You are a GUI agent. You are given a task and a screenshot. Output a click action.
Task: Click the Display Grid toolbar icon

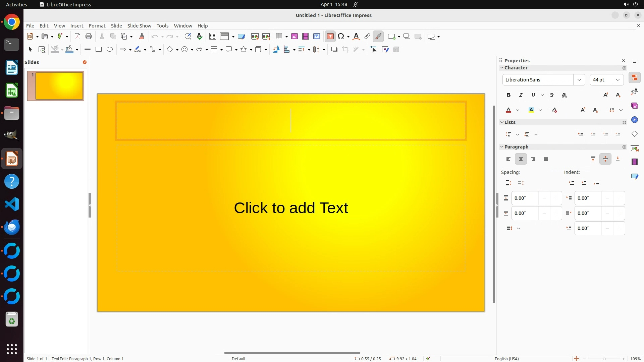[212, 37]
